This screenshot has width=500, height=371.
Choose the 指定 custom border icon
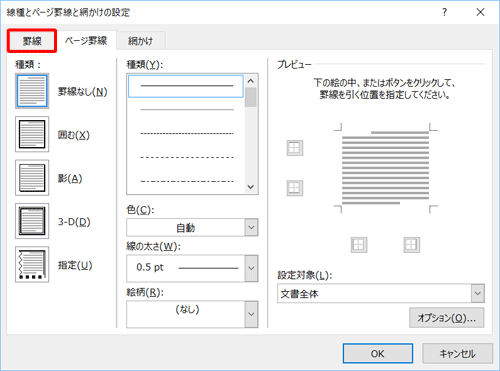32,264
